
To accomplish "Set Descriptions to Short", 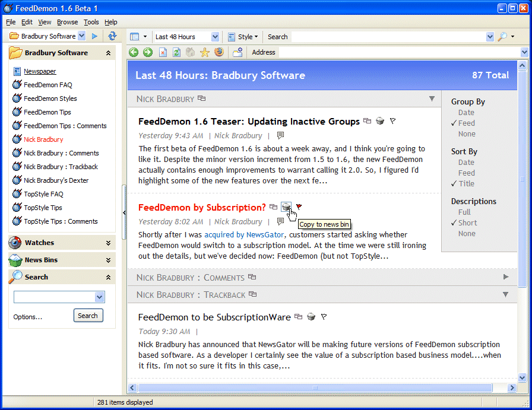I will tap(467, 223).
